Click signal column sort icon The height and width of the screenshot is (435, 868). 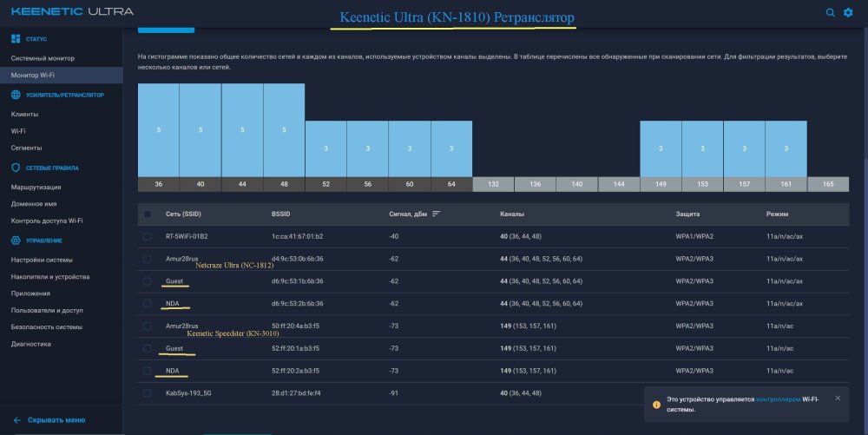pos(437,214)
